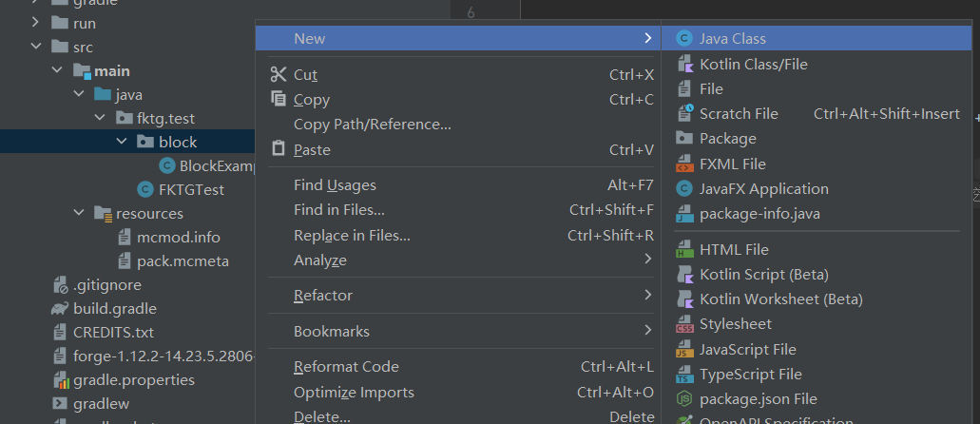Image resolution: width=980 pixels, height=424 pixels.
Task: Click the JavaScript File icon
Action: click(x=683, y=350)
